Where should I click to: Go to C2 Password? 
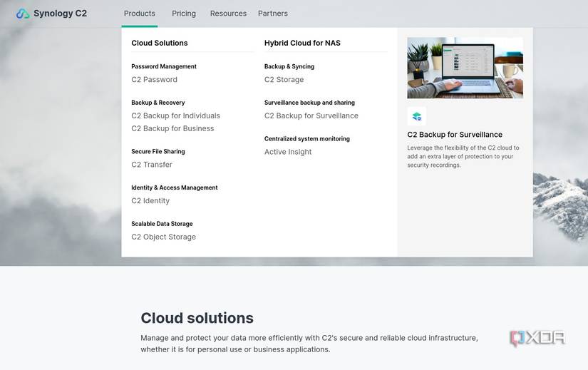click(x=154, y=80)
